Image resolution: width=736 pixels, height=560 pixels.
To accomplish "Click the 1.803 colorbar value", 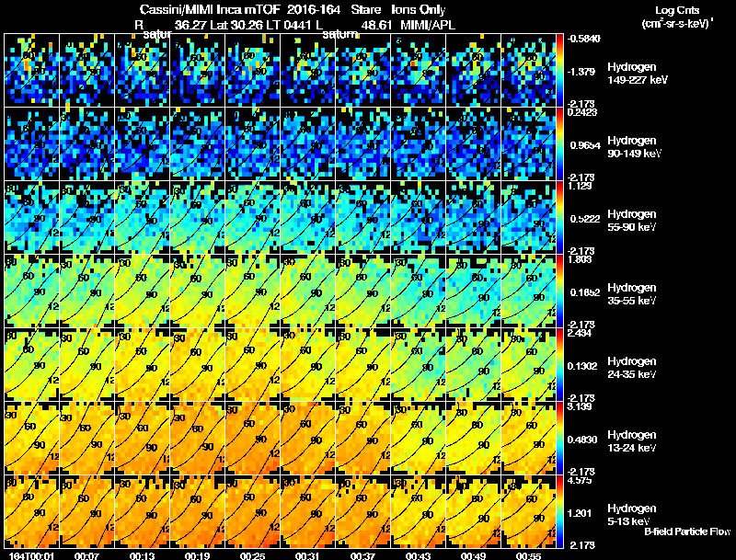I will coord(580,259).
